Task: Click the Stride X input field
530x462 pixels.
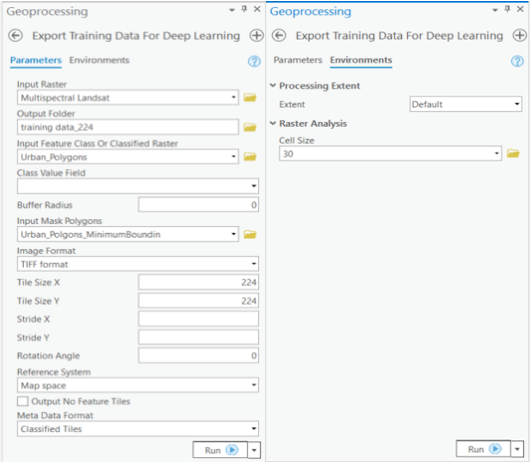Action: tap(198, 319)
